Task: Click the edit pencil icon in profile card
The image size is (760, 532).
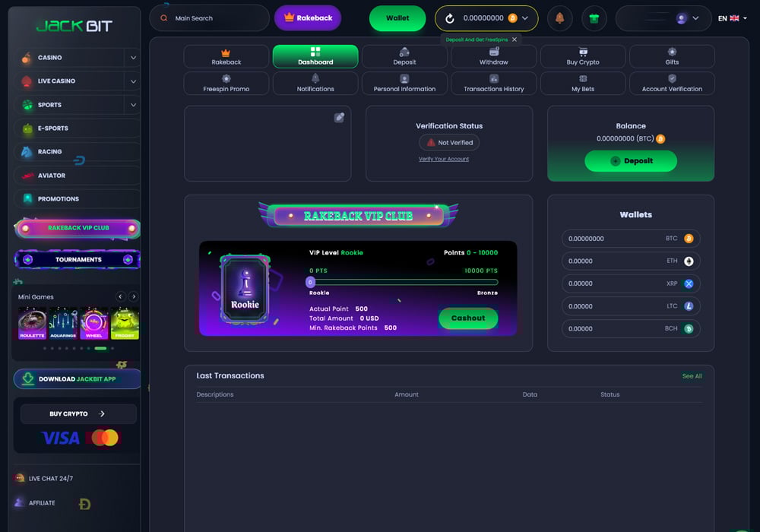Action: (x=339, y=117)
